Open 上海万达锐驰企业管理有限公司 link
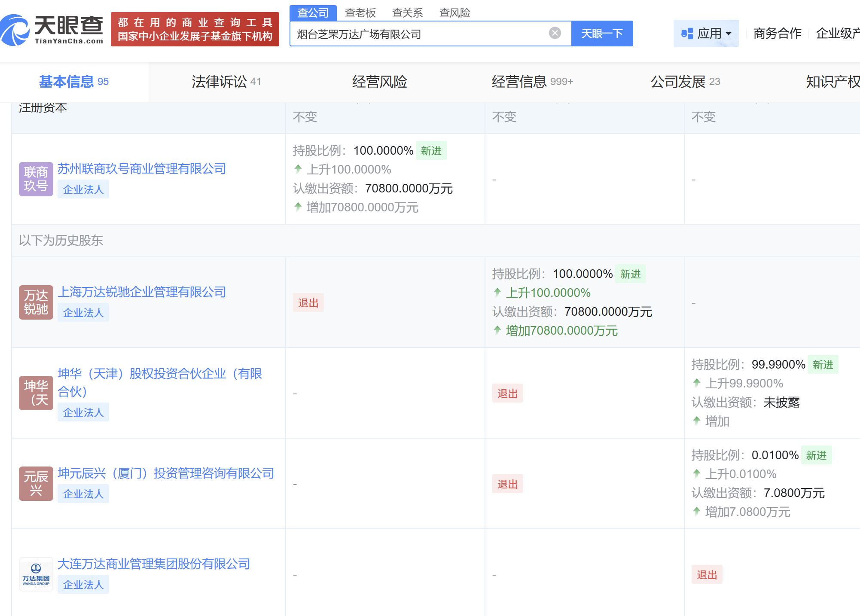860x616 pixels. pyautogui.click(x=142, y=292)
